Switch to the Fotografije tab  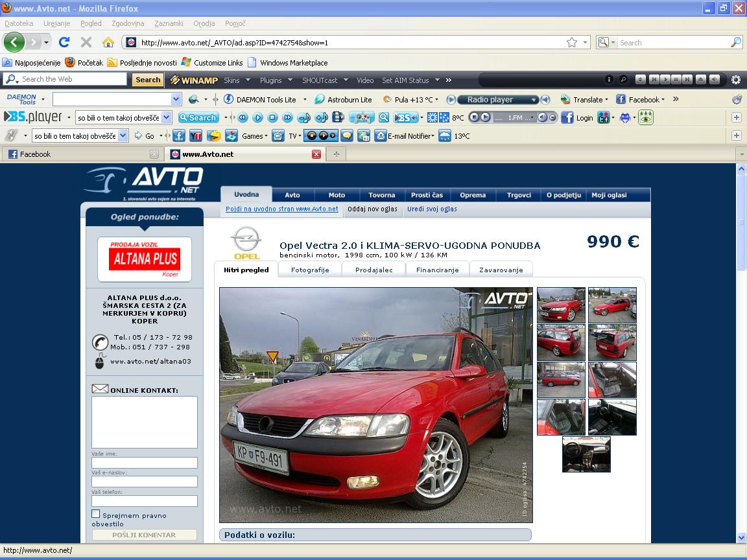click(x=310, y=270)
